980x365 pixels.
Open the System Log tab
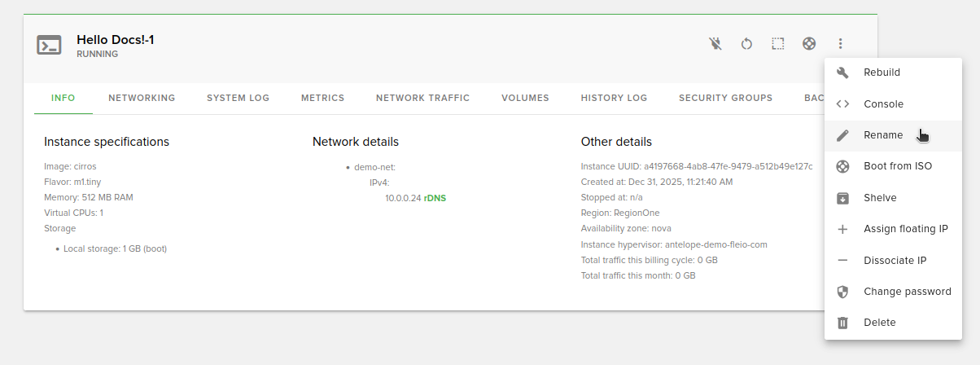pos(238,98)
